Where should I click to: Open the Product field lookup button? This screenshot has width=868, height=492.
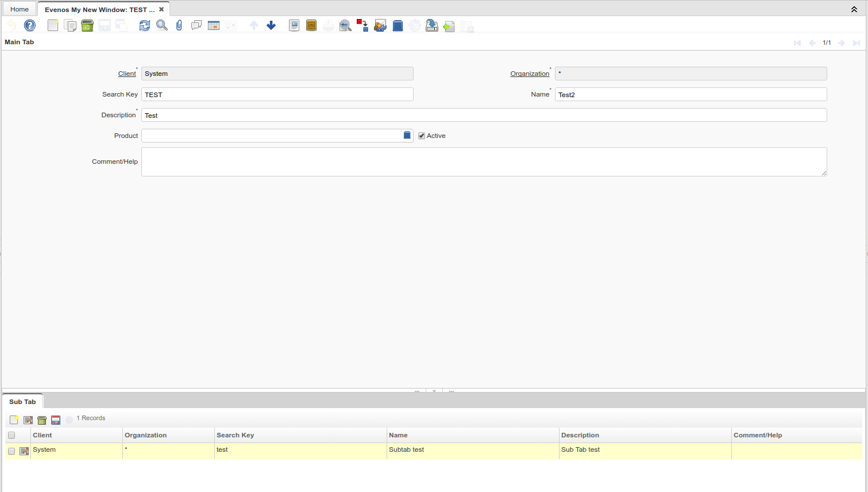click(407, 135)
